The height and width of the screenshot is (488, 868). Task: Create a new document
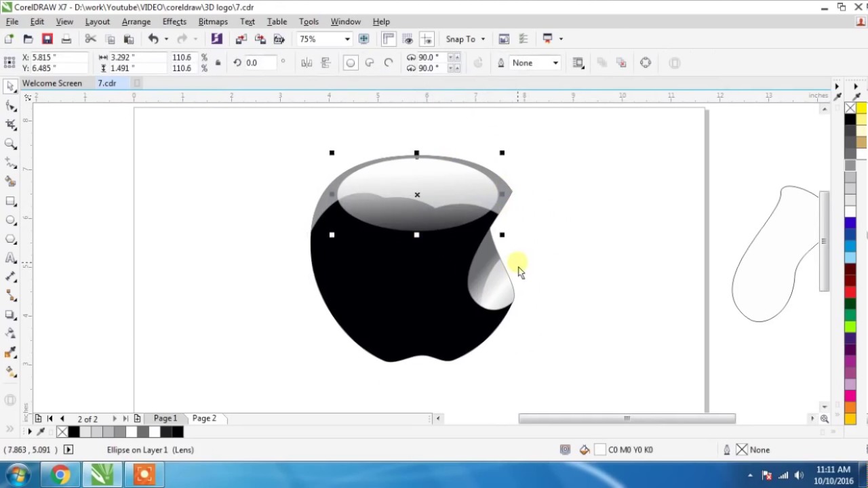9,39
